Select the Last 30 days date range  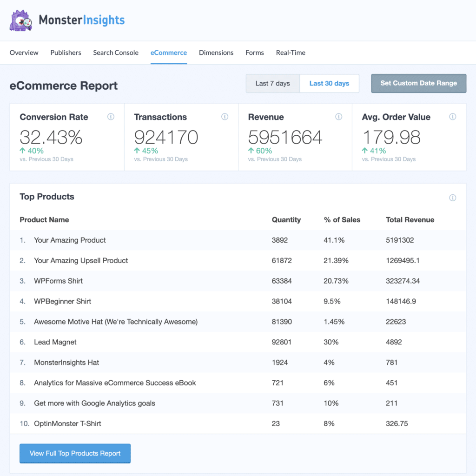click(x=329, y=83)
